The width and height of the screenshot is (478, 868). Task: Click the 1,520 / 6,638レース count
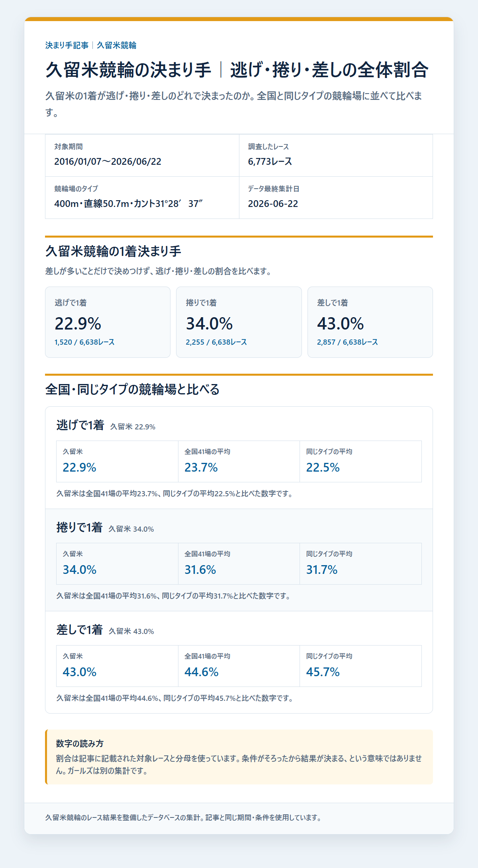click(84, 342)
